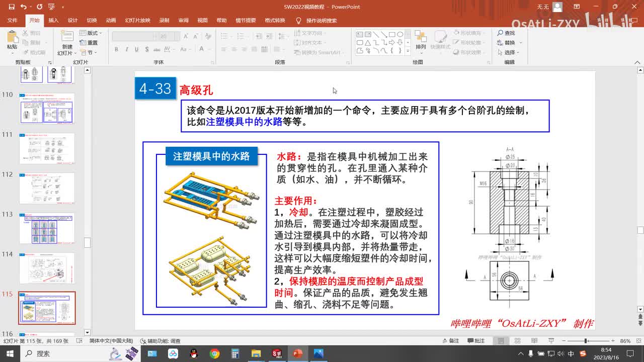The image size is (644, 362).
Task: Decrease the font size
Action: [195, 37]
